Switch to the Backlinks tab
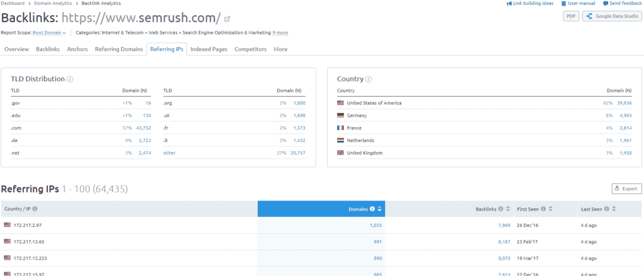The height and width of the screenshot is (276, 644). (48, 49)
